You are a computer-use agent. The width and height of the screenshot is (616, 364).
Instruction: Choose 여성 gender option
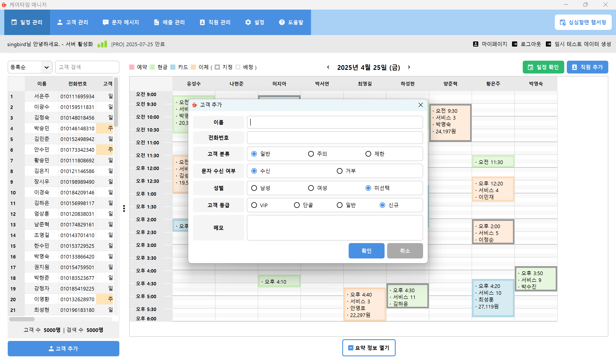[x=311, y=188]
